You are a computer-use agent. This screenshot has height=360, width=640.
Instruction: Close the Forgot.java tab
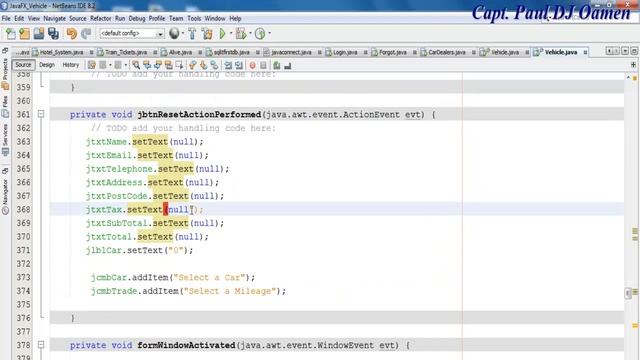pos(415,52)
